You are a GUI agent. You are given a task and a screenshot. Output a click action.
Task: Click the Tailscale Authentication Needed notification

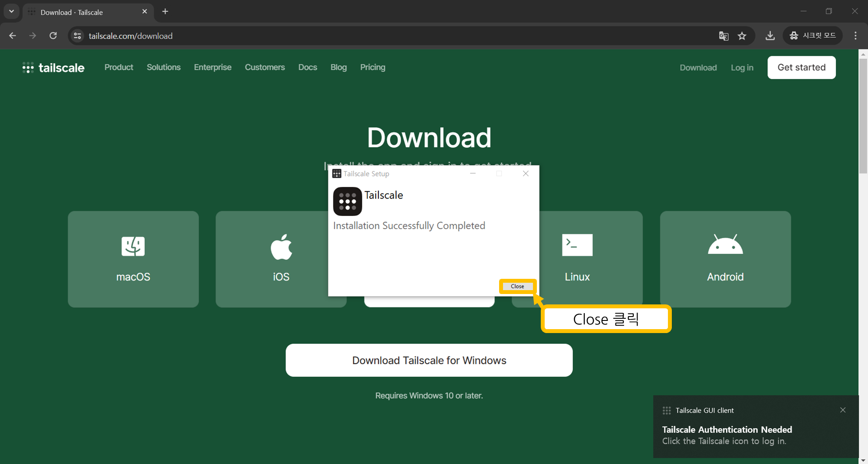(756, 427)
